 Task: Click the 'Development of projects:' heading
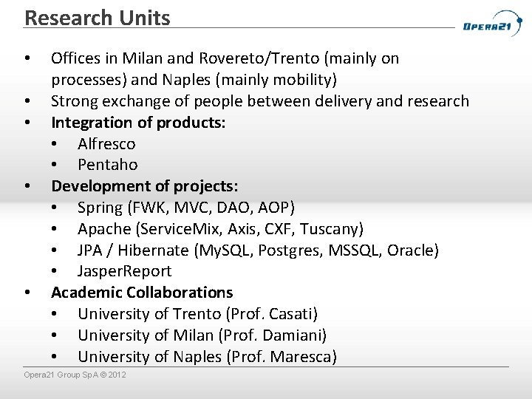coord(145,186)
